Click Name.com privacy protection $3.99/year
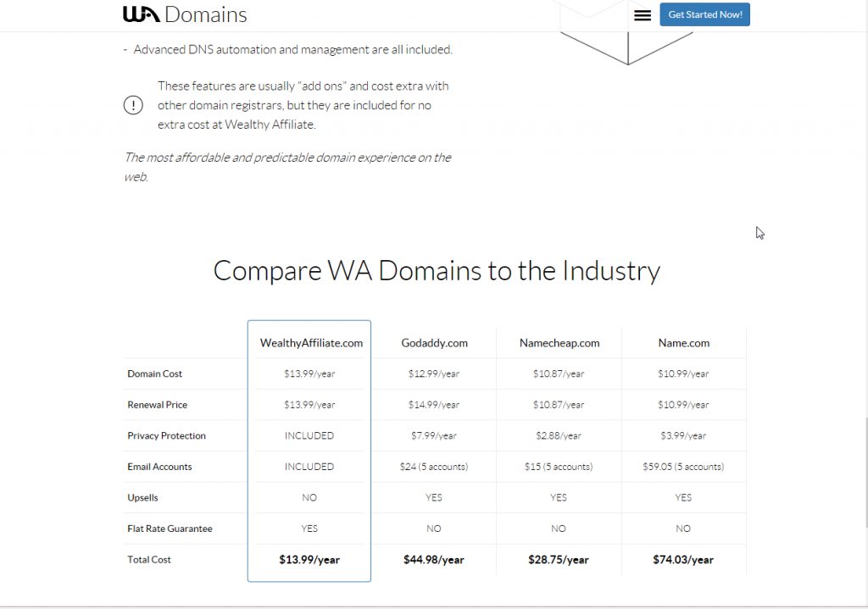The width and height of the screenshot is (868, 609). click(x=683, y=436)
